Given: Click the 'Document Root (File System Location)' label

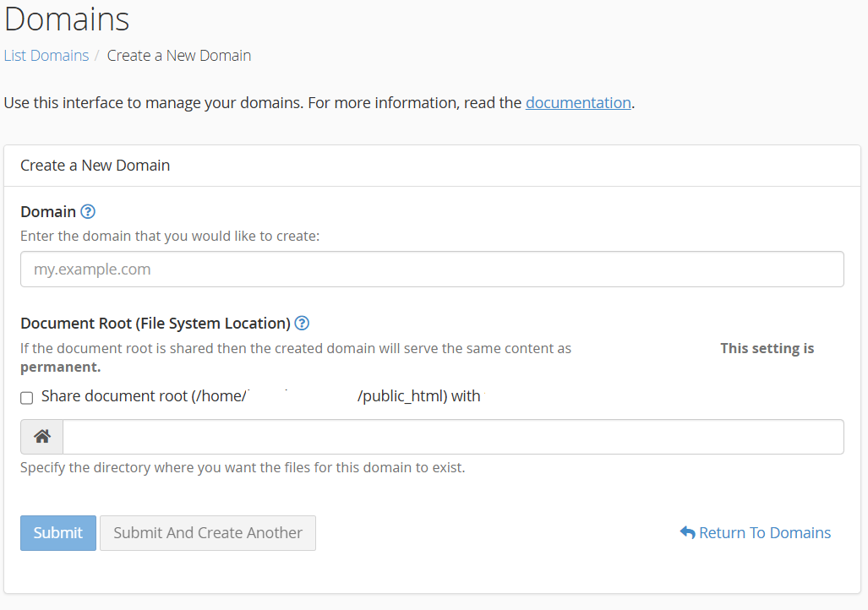Looking at the screenshot, I should [x=156, y=323].
